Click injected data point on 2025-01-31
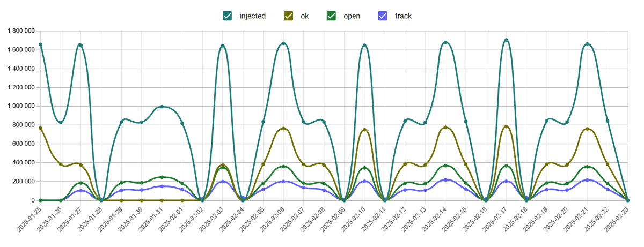 [162, 107]
